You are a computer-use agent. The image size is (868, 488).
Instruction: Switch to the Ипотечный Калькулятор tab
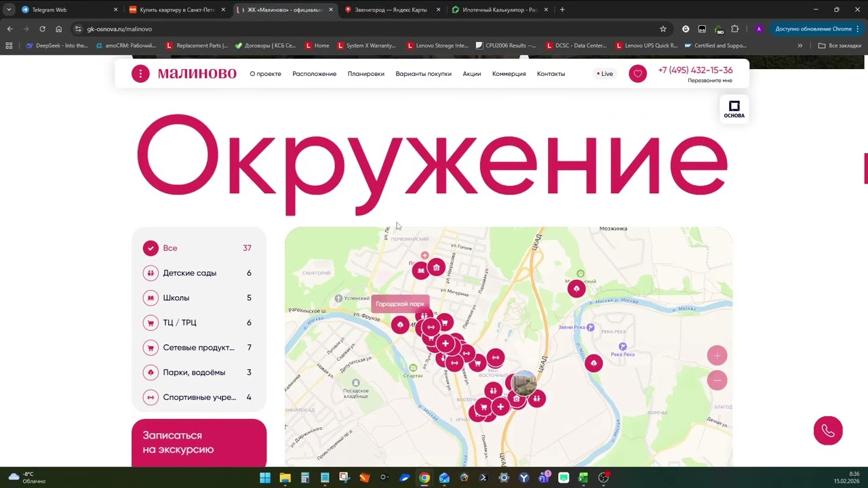coord(500,10)
